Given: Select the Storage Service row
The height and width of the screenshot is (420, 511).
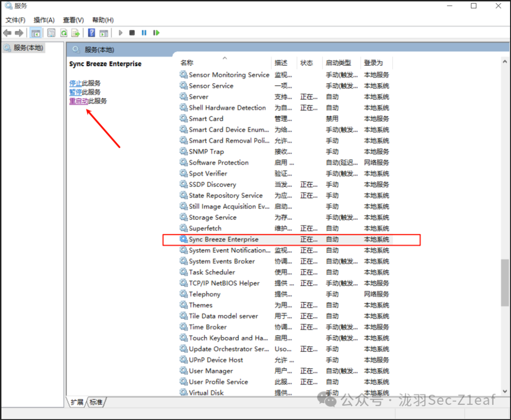Looking at the screenshot, I should (285, 218).
